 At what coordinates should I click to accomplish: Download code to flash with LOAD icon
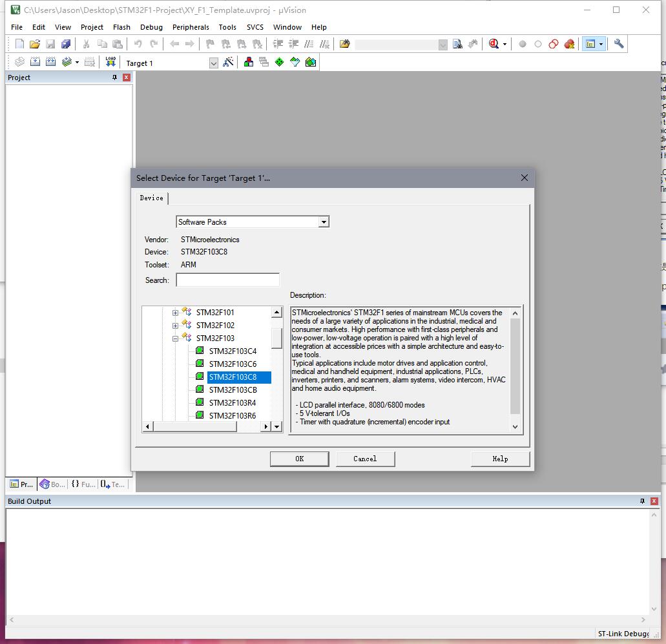[x=110, y=62]
